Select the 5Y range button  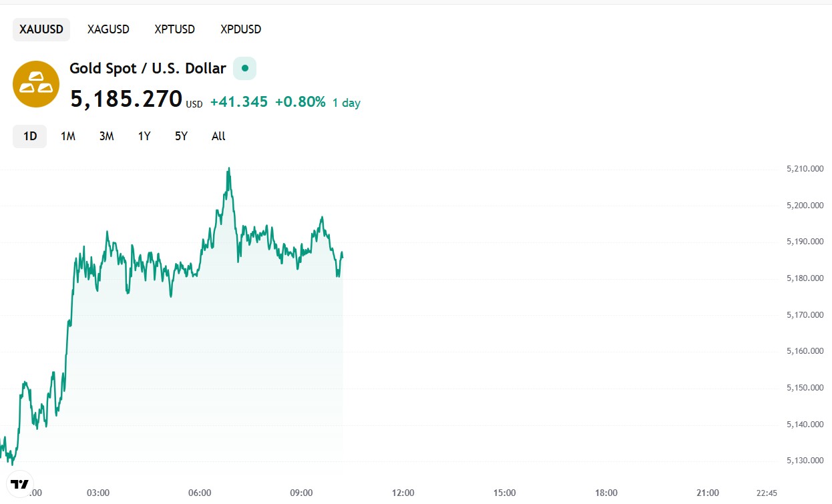[181, 136]
